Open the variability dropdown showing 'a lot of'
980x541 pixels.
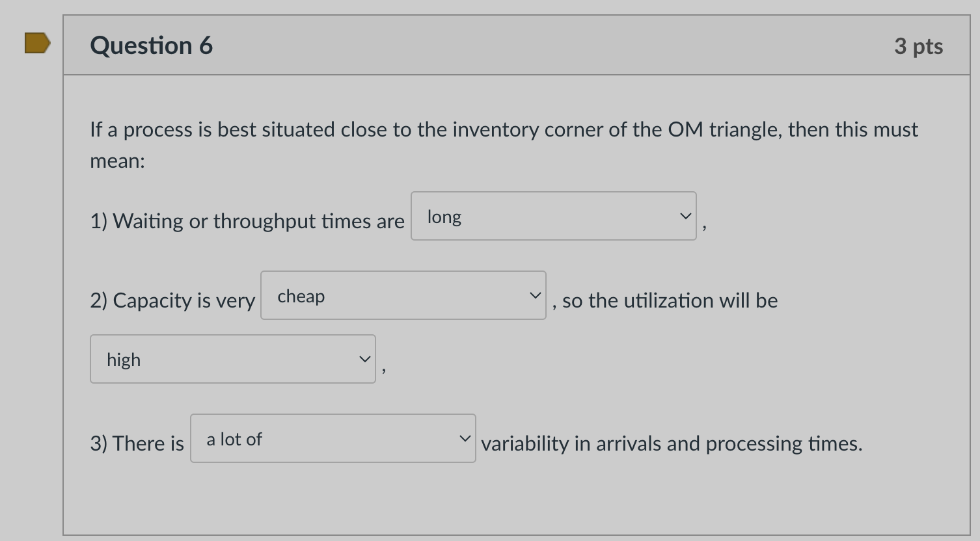pos(333,438)
